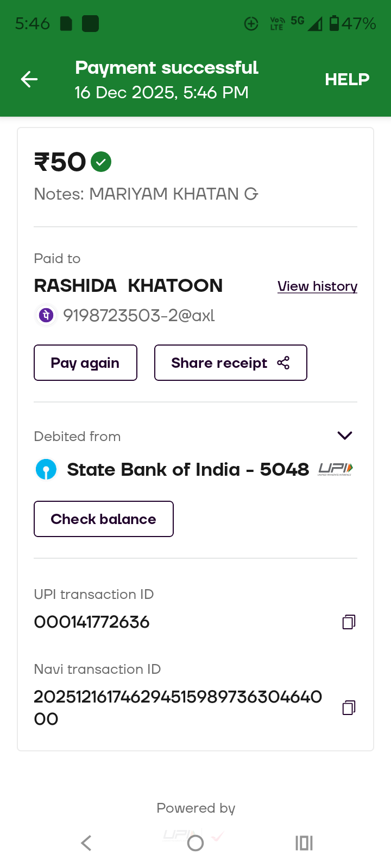Image resolution: width=391 pixels, height=868 pixels.
Task: Tap the recipient name RASHIDA KHATOON
Action: point(128,286)
